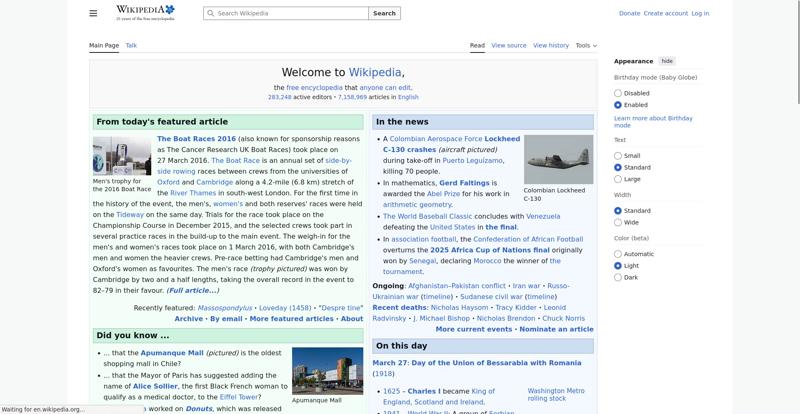Expand the Tools dropdown menu

[x=586, y=45]
